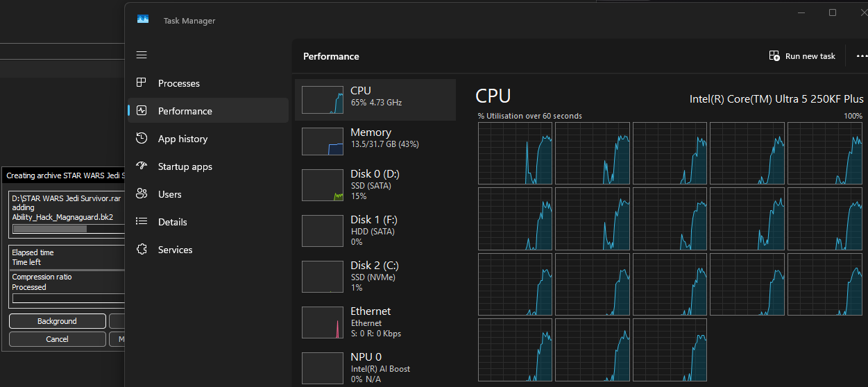Click the archive file progress bar
Viewport: 868px width, 387px height.
[69, 228]
